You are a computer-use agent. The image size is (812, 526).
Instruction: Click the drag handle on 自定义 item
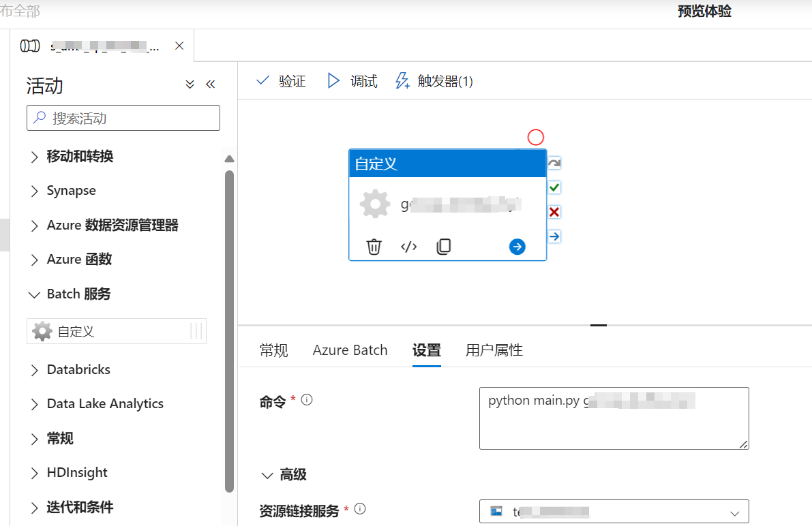[x=196, y=331]
